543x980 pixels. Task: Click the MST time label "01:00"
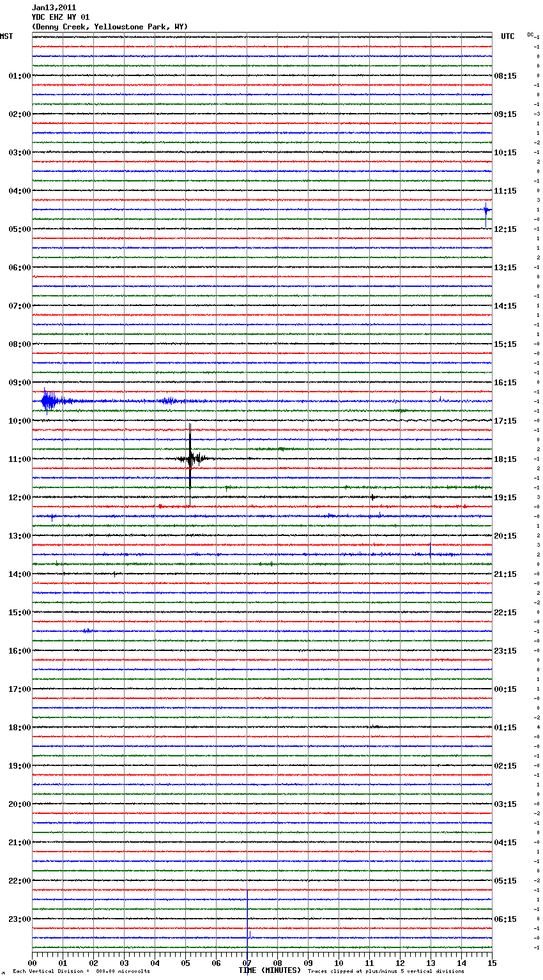(x=19, y=76)
